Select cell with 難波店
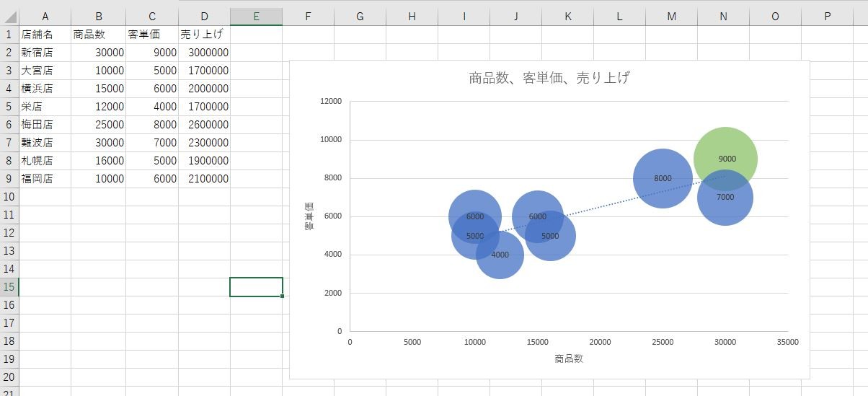Image resolution: width=868 pixels, height=396 pixels. [45, 143]
